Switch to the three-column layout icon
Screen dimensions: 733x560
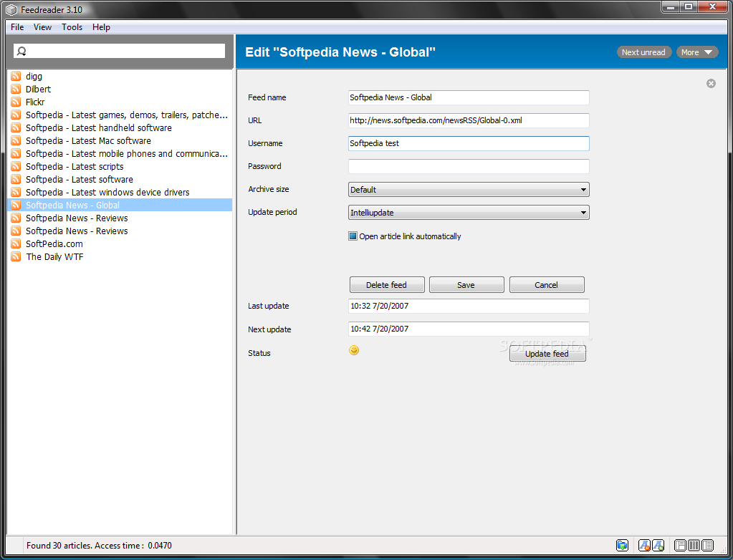pos(694,545)
